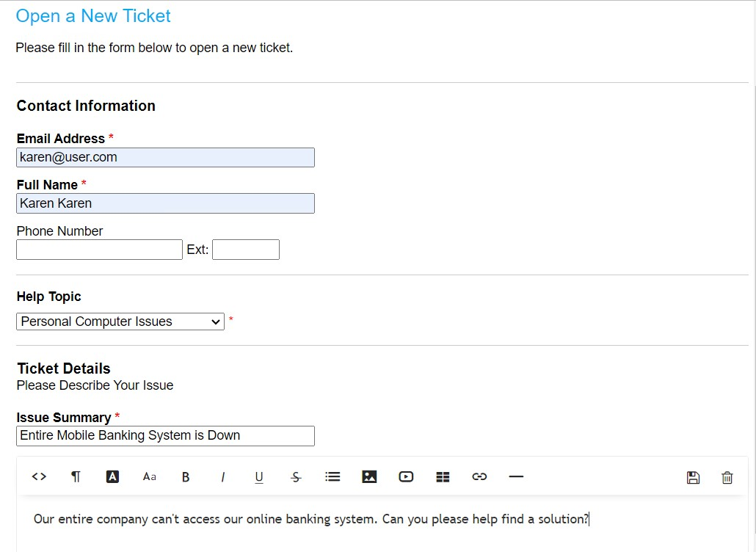
Task: Open the paragraph style options
Action: point(76,476)
